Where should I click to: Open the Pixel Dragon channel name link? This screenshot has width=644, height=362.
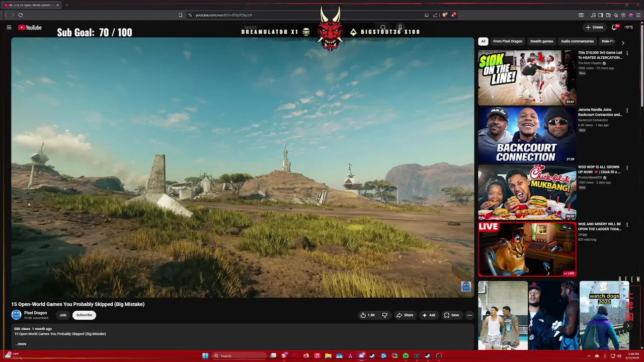35,313
